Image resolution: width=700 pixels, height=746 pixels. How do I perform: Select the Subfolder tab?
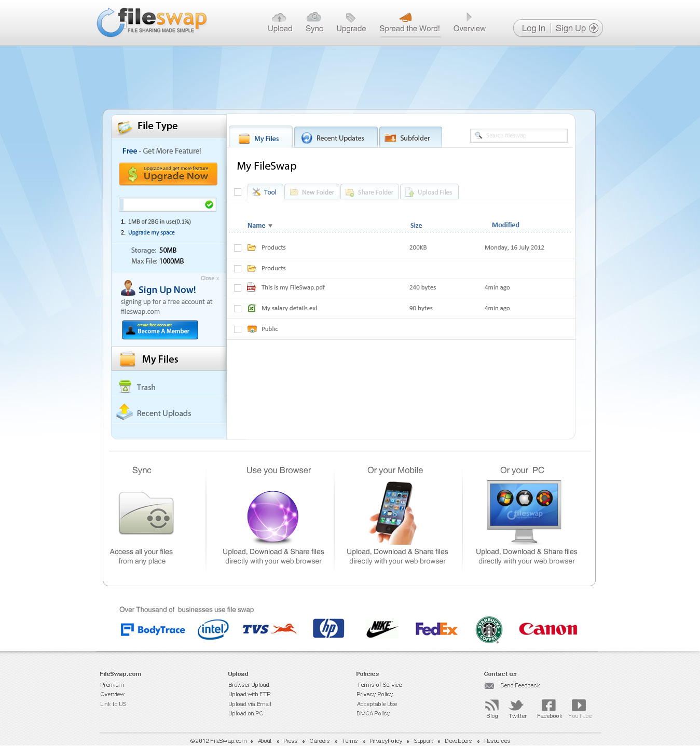point(410,138)
